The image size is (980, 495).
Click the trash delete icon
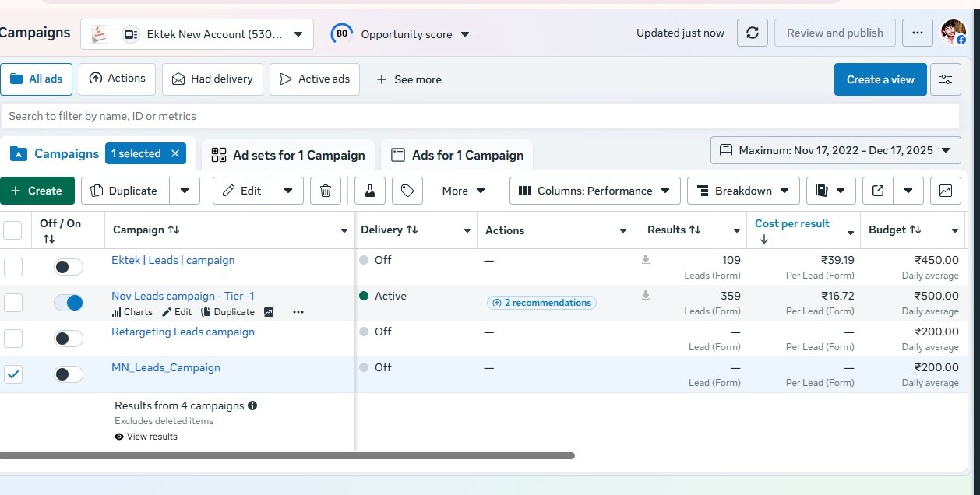(326, 191)
